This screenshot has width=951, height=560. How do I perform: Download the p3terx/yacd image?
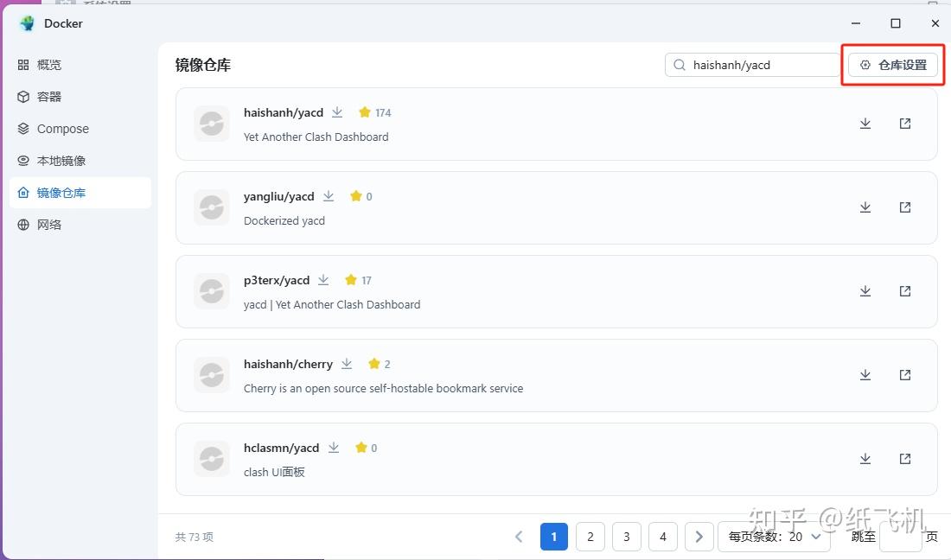pos(865,290)
